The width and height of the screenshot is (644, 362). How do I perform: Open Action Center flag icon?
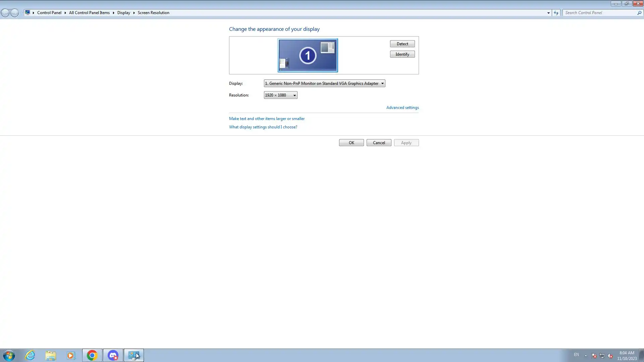[594, 356]
